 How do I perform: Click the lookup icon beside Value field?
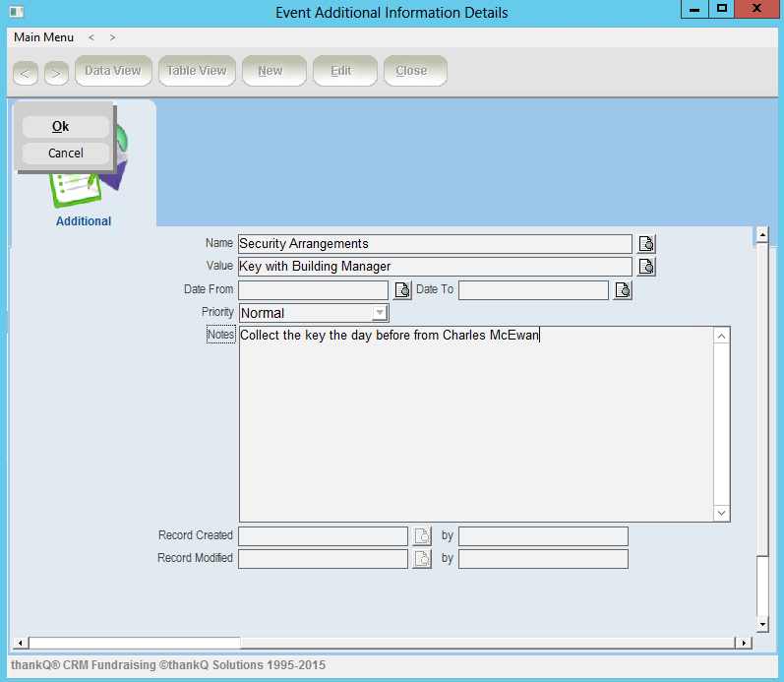tap(646, 267)
